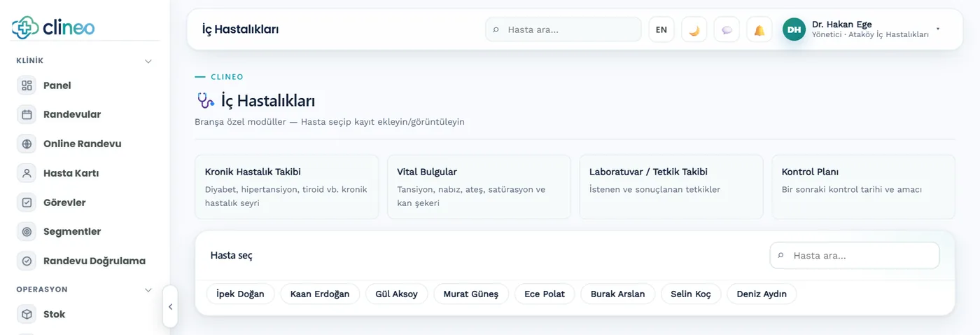The width and height of the screenshot is (980, 335).
Task: Click the Stok box icon
Action: tap(27, 314)
